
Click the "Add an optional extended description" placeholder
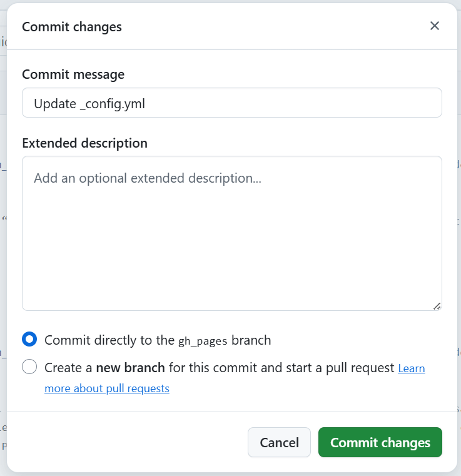click(147, 178)
